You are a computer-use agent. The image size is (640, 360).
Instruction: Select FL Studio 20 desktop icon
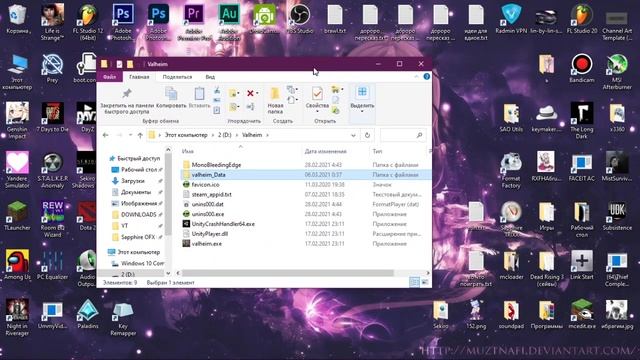point(582,20)
